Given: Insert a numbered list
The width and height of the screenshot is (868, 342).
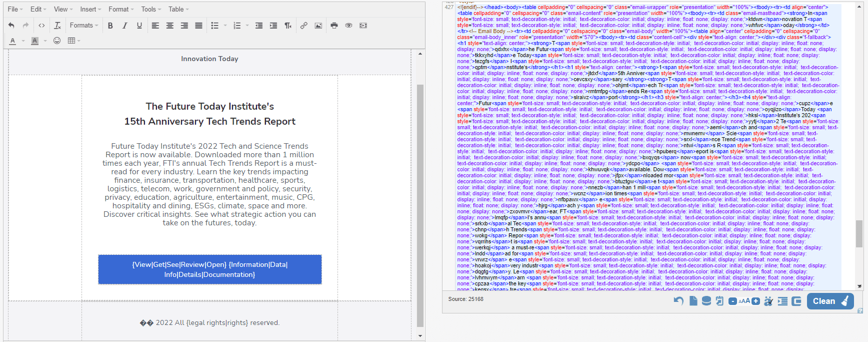Looking at the screenshot, I should tap(237, 26).
